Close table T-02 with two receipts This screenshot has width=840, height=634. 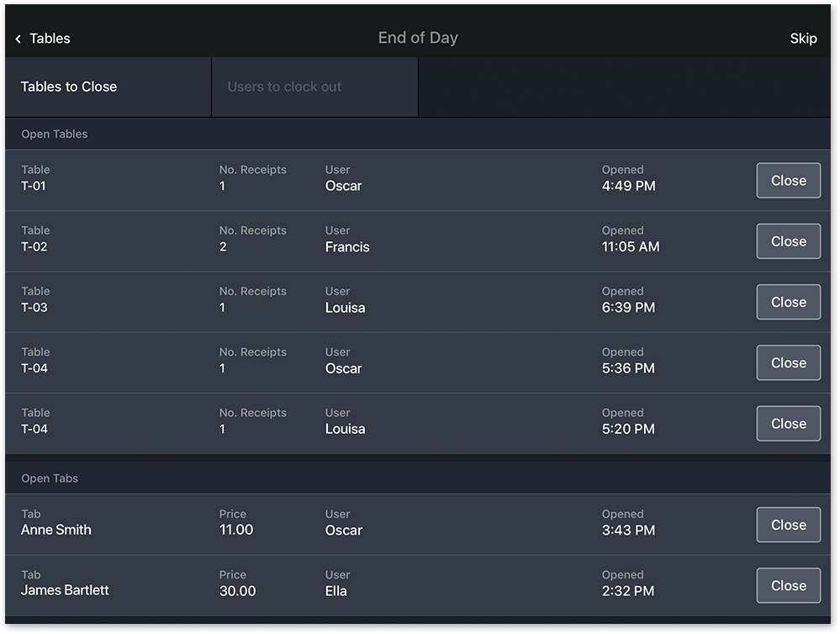[x=788, y=241]
